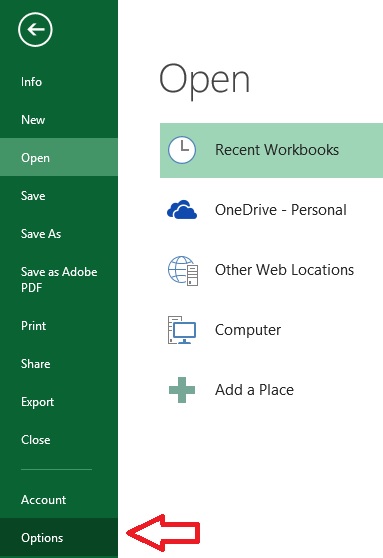
Task: Click the OneDrive cloud icon
Action: (x=182, y=210)
